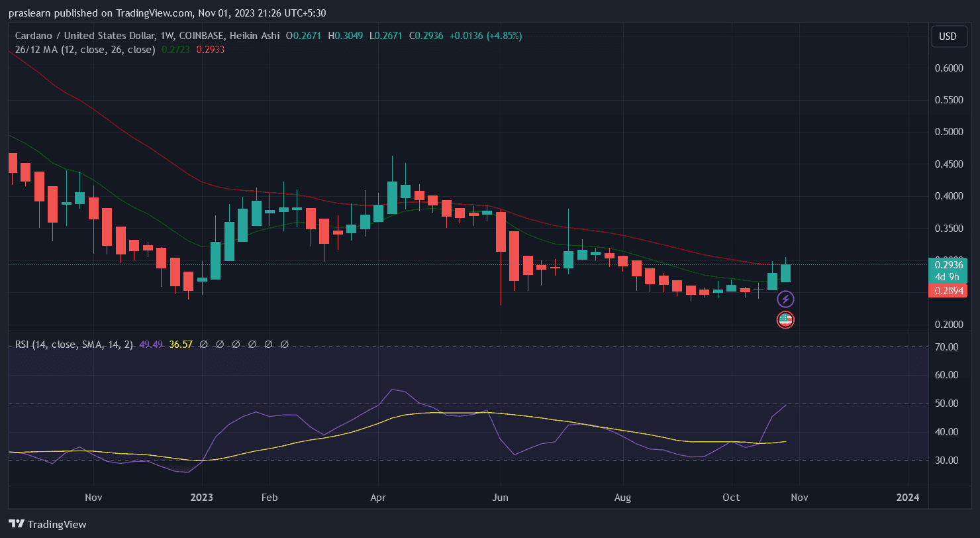Select the RSI indicator legend label
Screen dimensions: 980x538
tap(74, 345)
